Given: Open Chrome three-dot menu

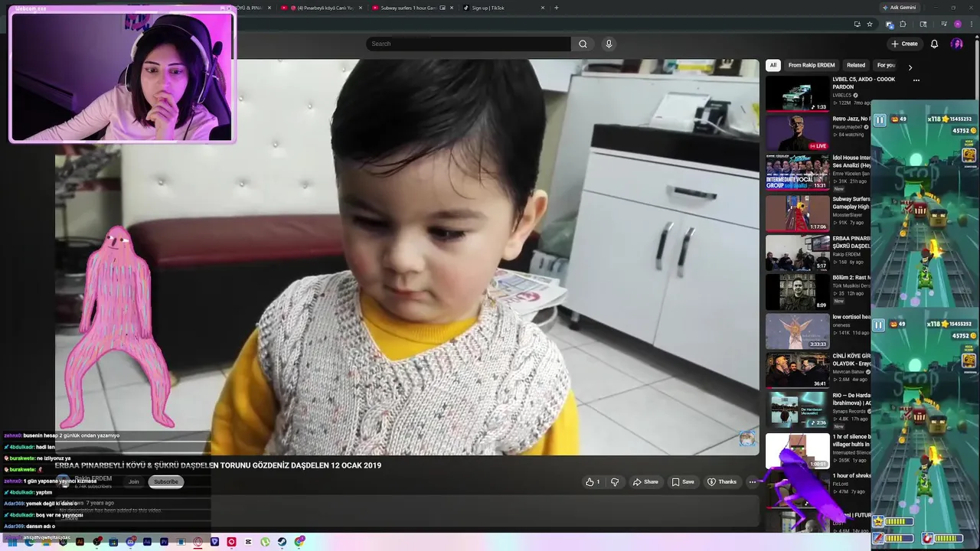Looking at the screenshot, I should 972,24.
